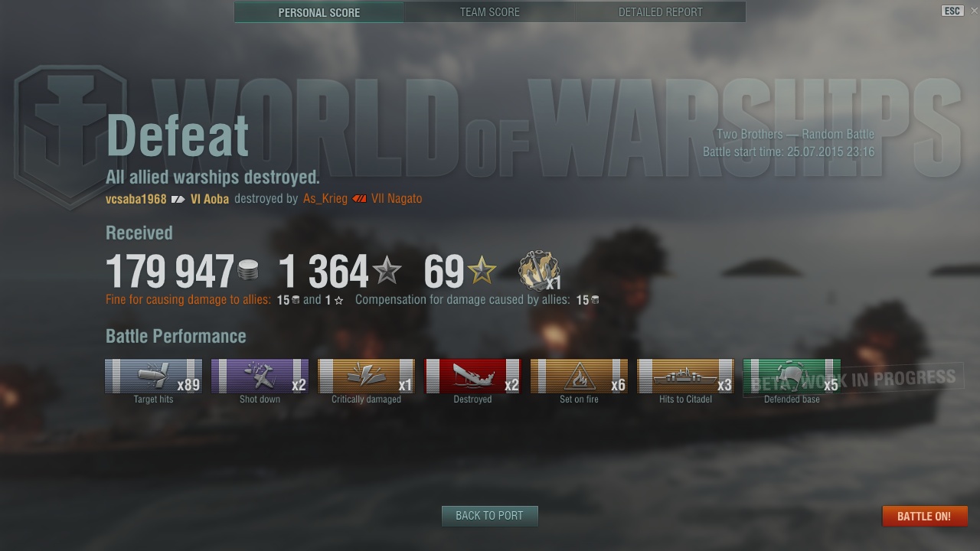Click the green Defended base ribbon
The width and height of the screenshot is (980, 551).
[x=792, y=376]
